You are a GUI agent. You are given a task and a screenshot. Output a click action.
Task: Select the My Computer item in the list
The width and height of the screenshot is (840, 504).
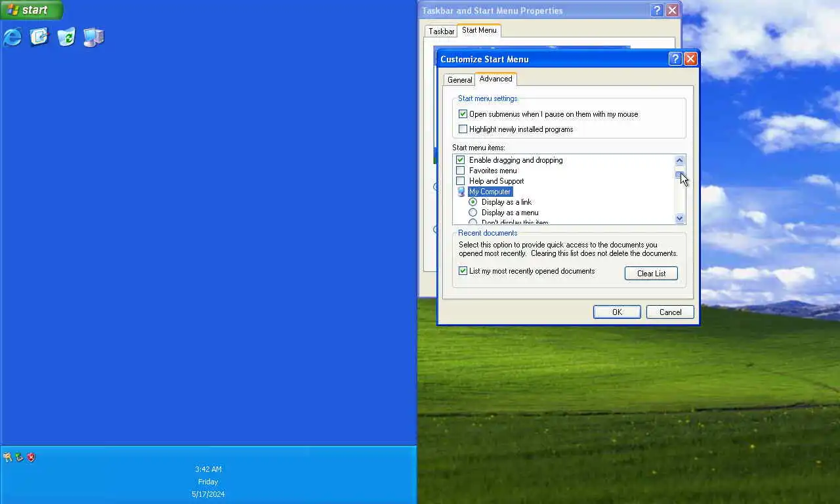(490, 191)
